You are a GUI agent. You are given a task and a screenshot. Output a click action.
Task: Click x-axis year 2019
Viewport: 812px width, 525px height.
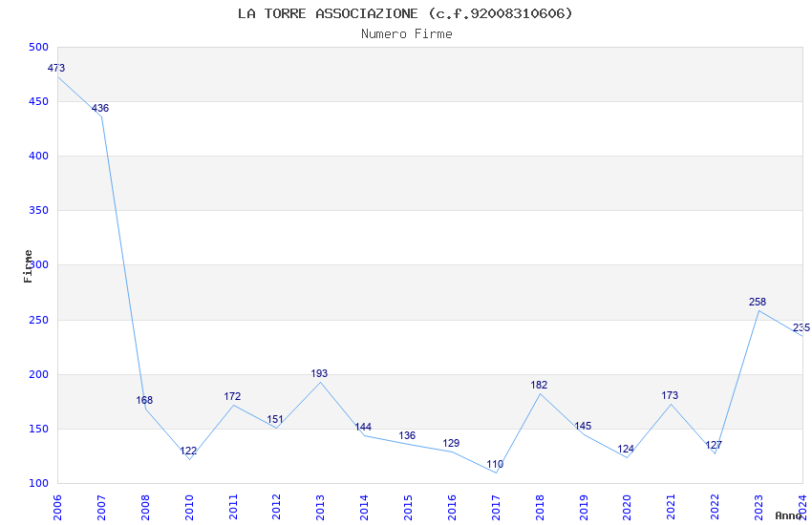[584, 507]
